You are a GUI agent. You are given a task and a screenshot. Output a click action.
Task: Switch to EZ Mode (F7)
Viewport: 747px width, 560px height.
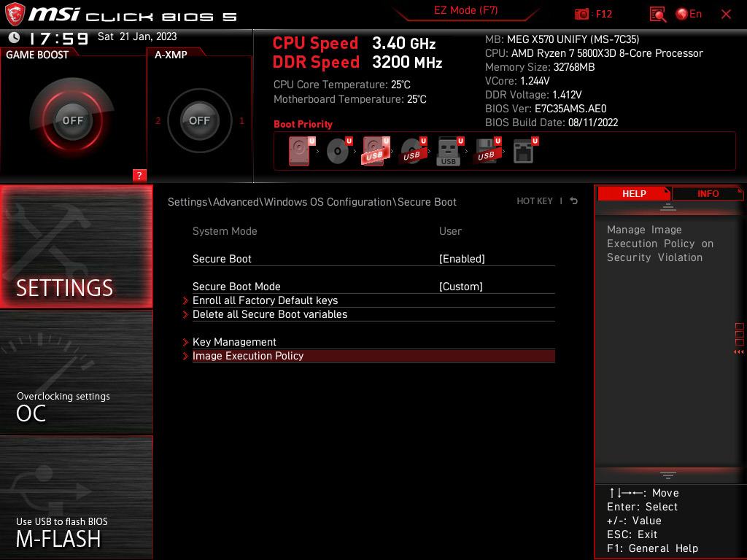(x=465, y=10)
